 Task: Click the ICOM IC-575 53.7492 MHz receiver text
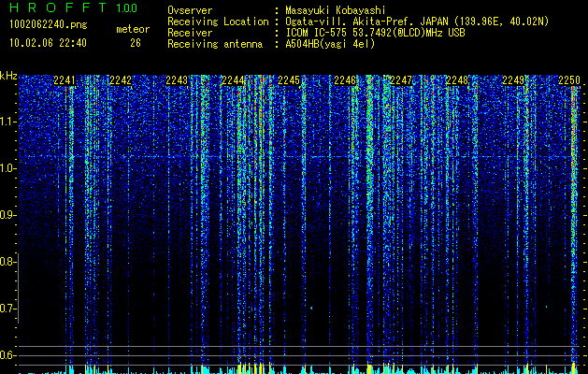point(376,33)
